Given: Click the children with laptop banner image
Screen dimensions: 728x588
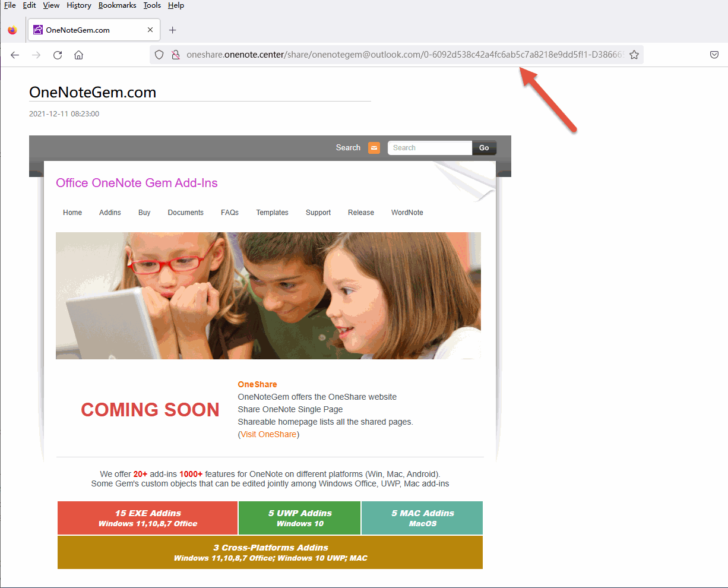Looking at the screenshot, I should point(268,296).
